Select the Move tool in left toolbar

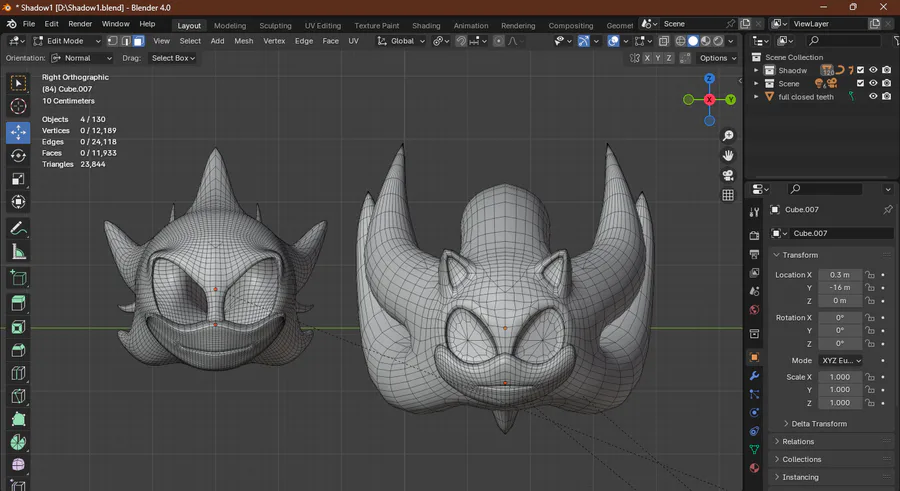18,132
